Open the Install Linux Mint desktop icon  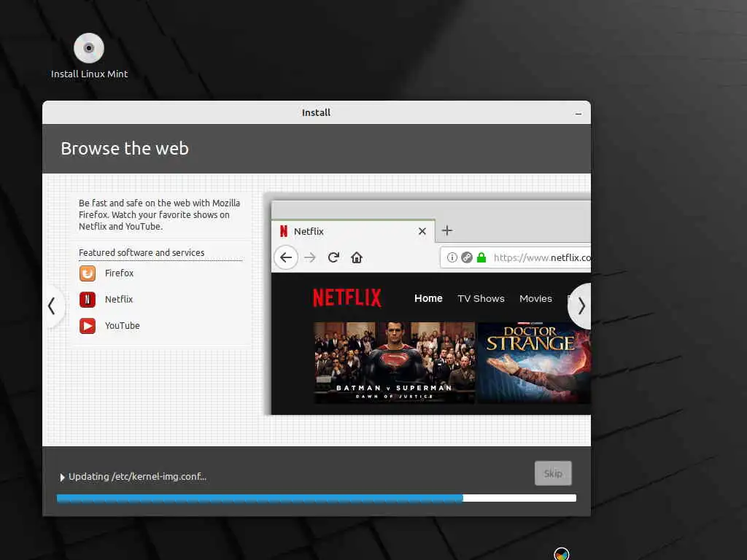coord(88,56)
